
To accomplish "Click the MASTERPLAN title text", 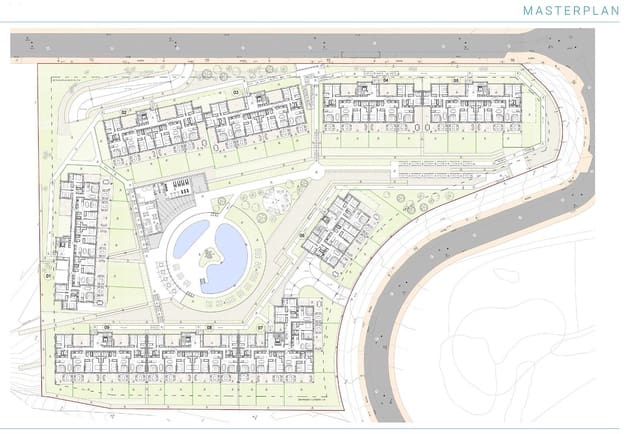I will tap(570, 11).
